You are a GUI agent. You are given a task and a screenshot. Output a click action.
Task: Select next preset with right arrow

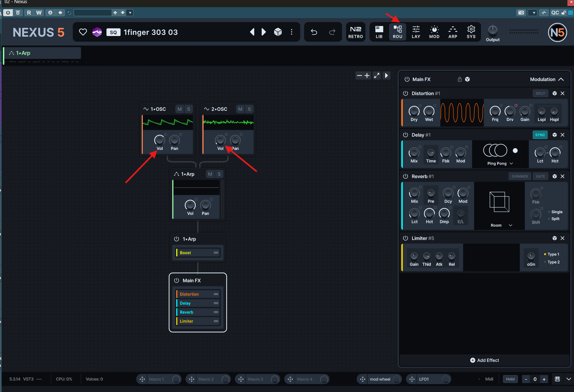tap(264, 32)
